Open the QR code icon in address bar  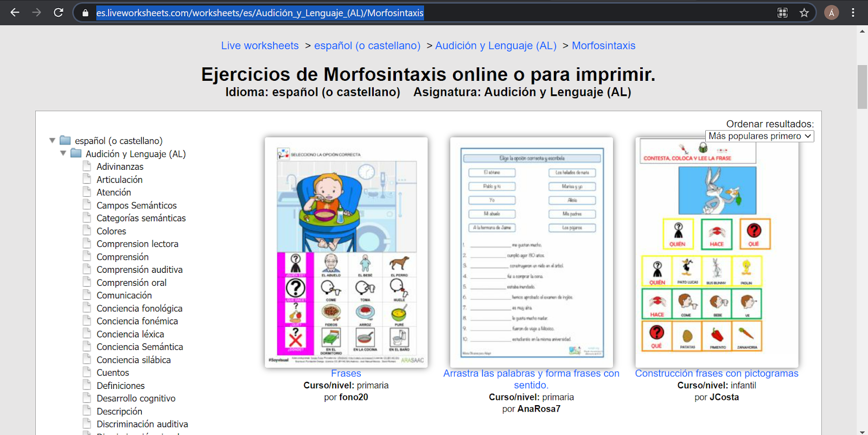782,12
